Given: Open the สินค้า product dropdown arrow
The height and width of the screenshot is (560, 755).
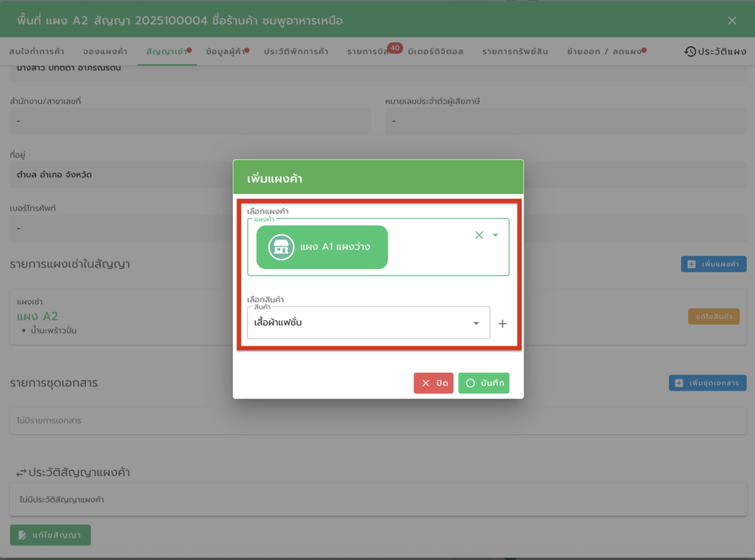Looking at the screenshot, I should 476,323.
